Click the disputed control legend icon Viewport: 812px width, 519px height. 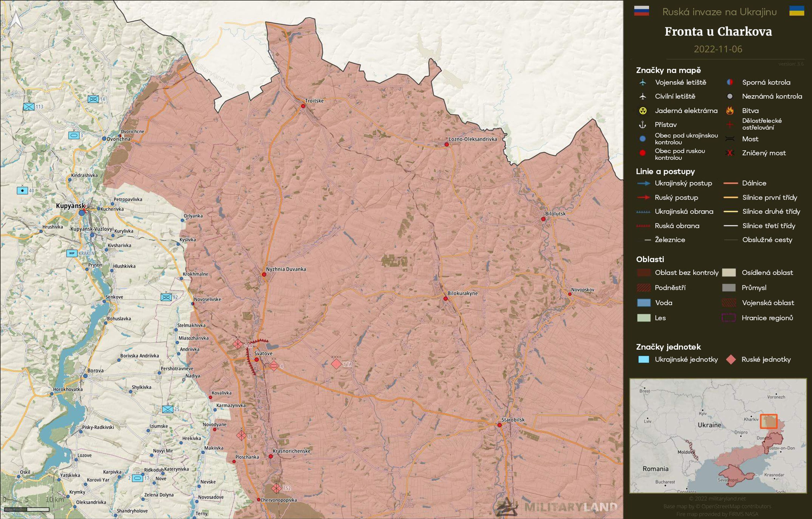click(x=730, y=82)
